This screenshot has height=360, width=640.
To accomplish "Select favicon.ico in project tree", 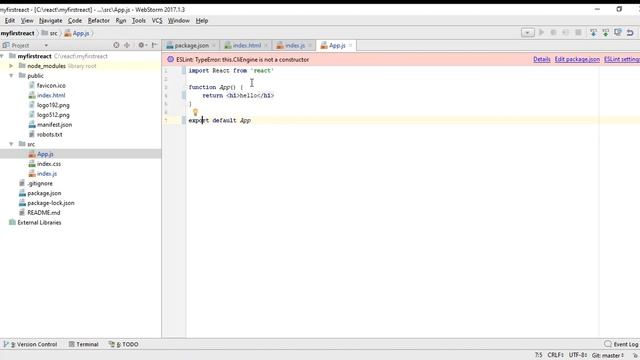I will click(x=51, y=85).
